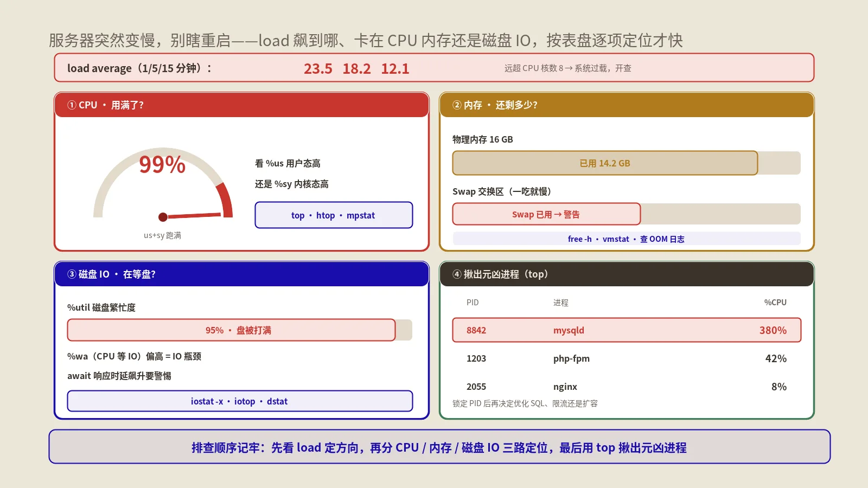Click PID 1203 in the process table

(x=476, y=358)
